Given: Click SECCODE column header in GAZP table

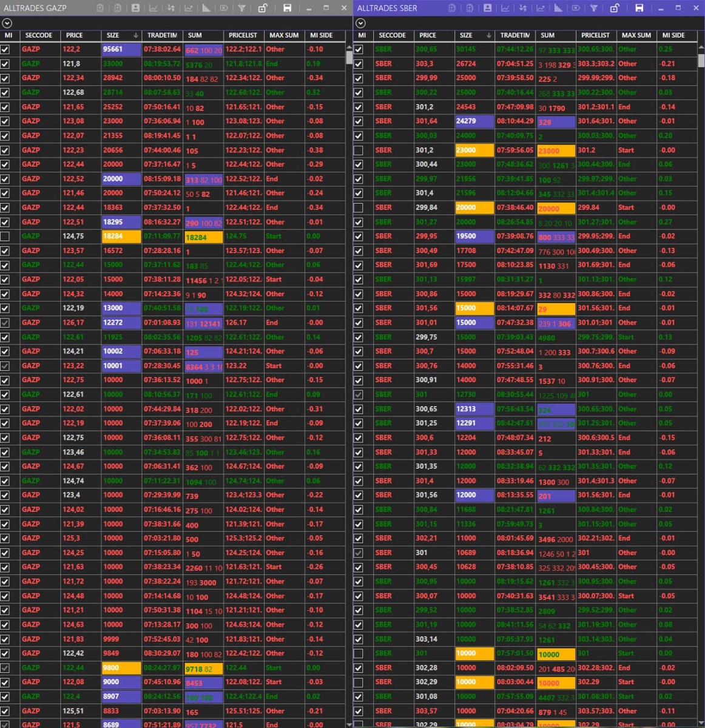Looking at the screenshot, I should (39, 35).
